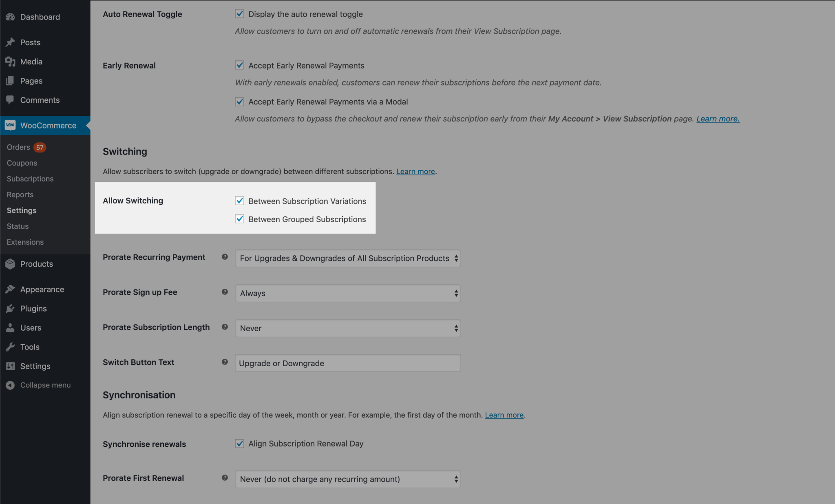
Task: Follow the Learn more link about early renewals
Action: pyautogui.click(x=717, y=119)
